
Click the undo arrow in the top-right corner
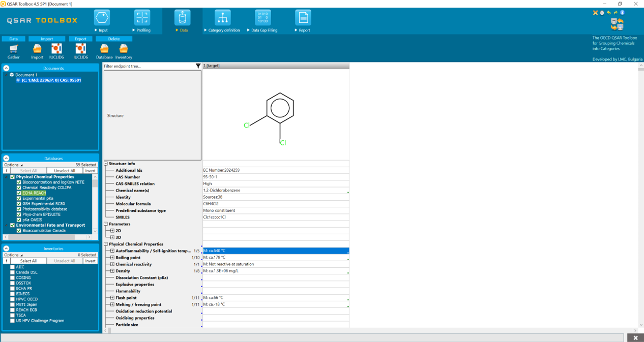tap(608, 13)
